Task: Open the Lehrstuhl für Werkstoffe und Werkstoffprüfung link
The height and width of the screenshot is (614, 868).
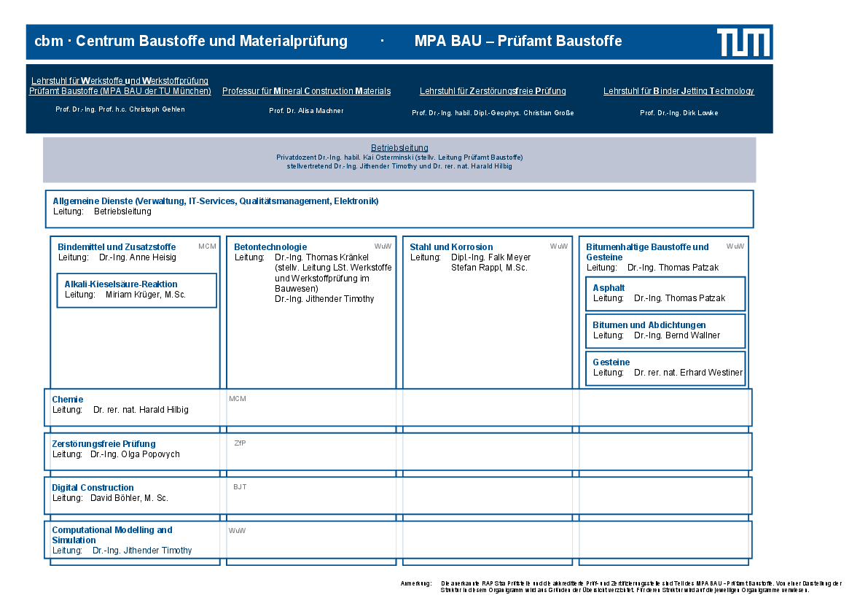Action: 120,81
